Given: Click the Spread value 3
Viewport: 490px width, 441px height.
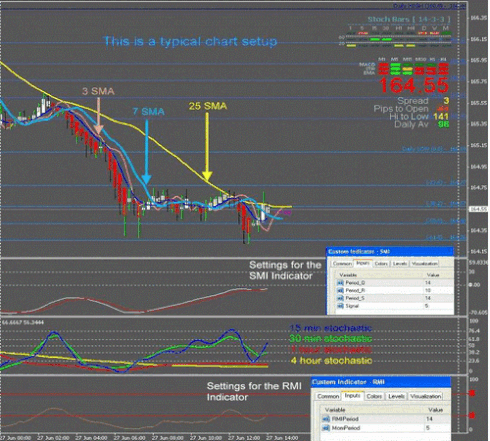Looking at the screenshot, I should (446, 100).
